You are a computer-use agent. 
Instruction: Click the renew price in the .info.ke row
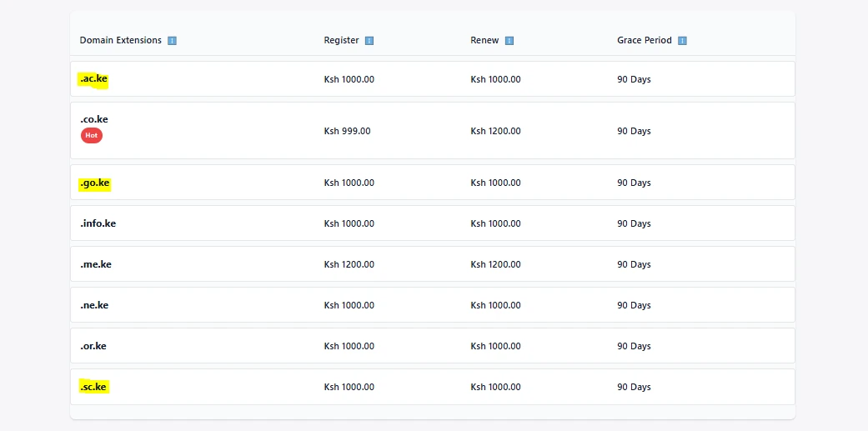tap(495, 223)
